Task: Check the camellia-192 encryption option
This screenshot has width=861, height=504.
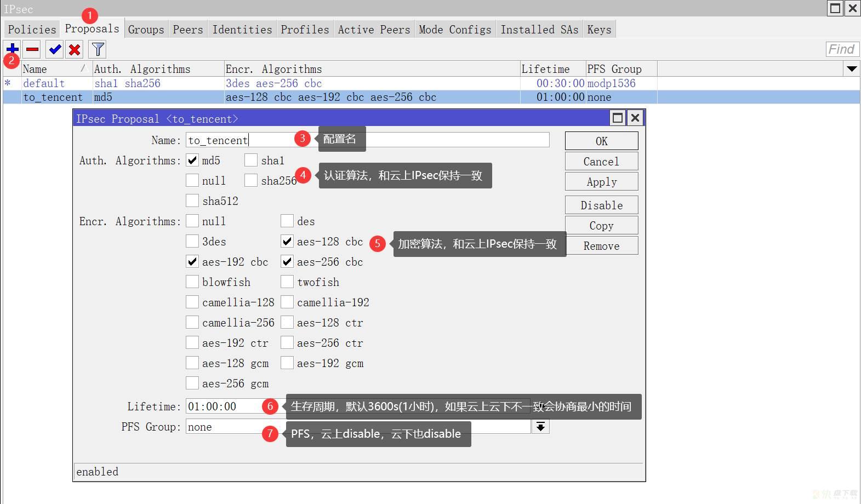Action: tap(287, 302)
